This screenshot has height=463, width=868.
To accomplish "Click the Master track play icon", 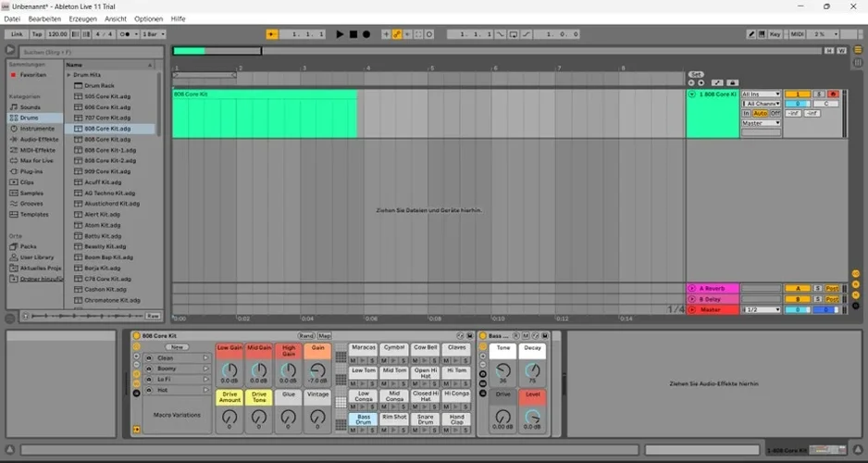I will 692,310.
